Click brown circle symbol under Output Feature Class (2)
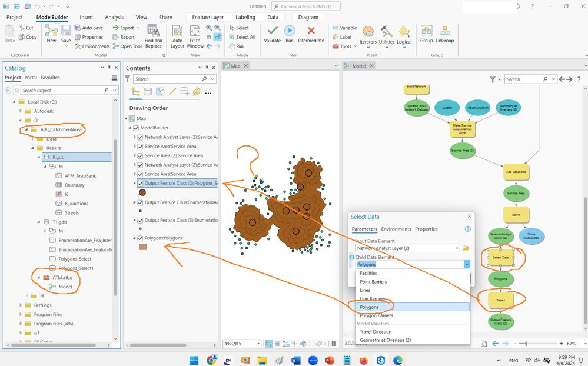Image resolution: width=588 pixels, height=366 pixels. (142, 193)
